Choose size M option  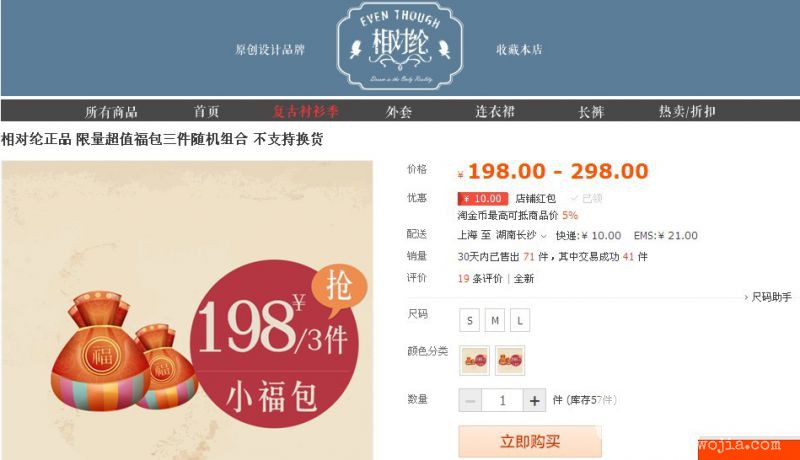[494, 320]
